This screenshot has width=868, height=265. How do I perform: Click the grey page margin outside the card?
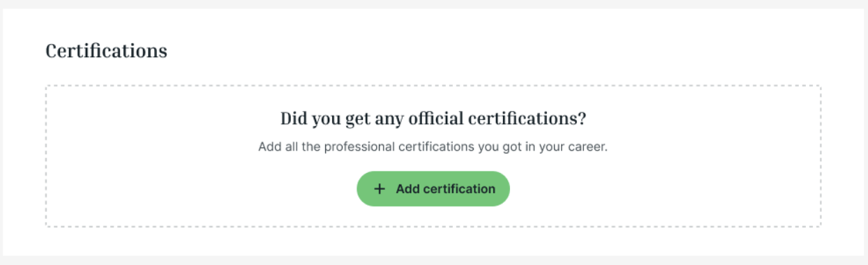(x=433, y=260)
